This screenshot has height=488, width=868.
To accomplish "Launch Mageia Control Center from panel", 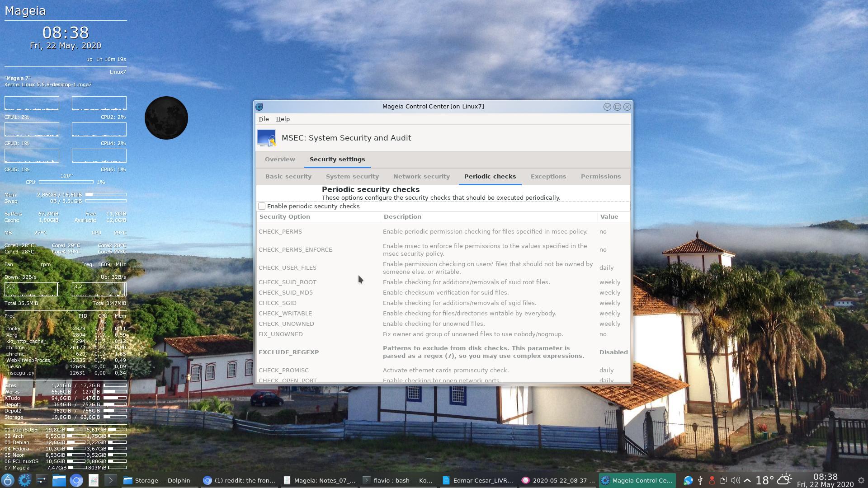I will 24,480.
